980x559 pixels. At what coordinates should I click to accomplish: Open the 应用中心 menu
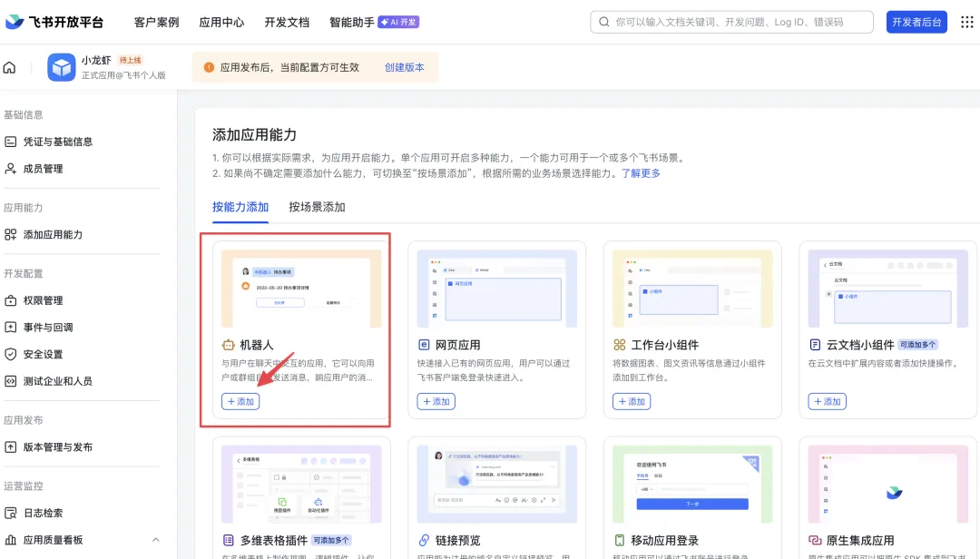[221, 22]
